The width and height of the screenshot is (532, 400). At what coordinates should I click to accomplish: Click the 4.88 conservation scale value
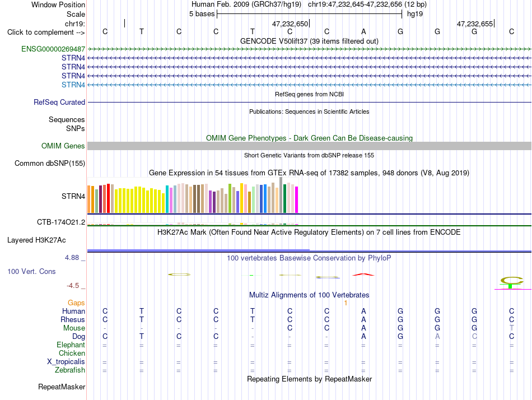pos(72,258)
